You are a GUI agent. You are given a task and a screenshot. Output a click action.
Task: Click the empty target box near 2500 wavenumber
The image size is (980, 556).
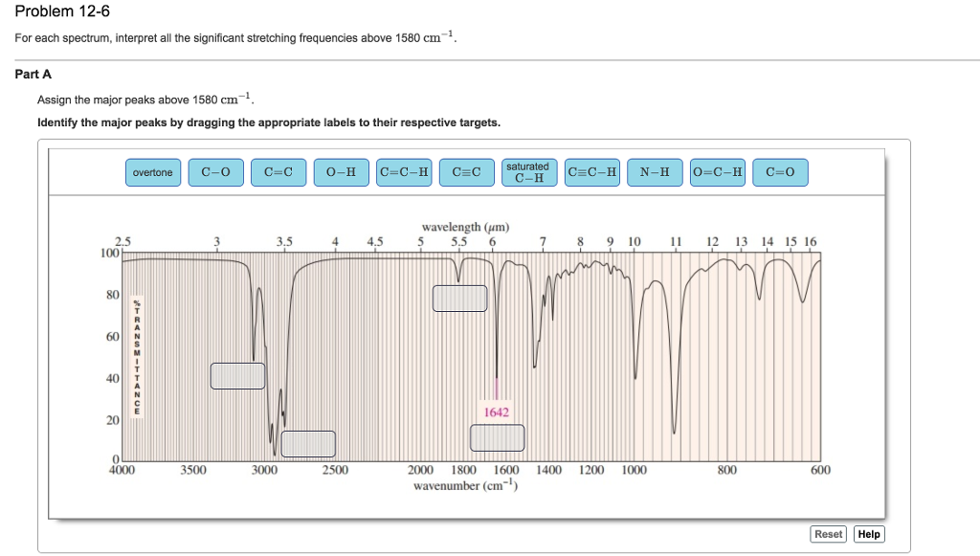308,443
